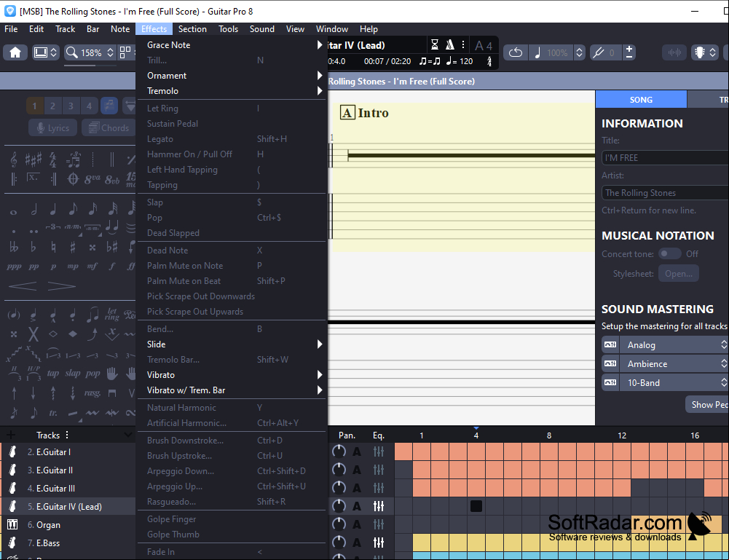Open the Tools menu
This screenshot has height=560, width=729.
tap(228, 29)
